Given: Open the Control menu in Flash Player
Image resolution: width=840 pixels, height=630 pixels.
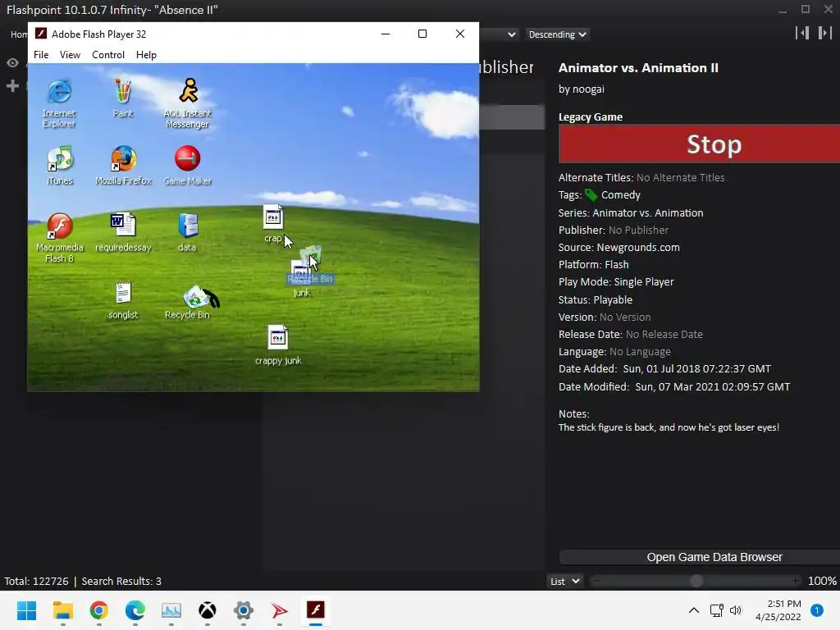Looking at the screenshot, I should (x=108, y=55).
